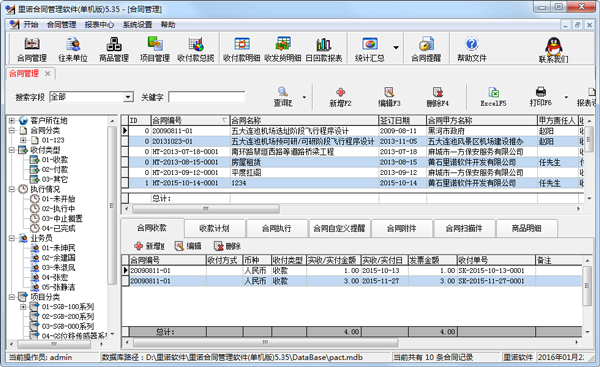The height and width of the screenshot is (367, 600).
Task: Click 签订日期 column header
Action: [402, 121]
